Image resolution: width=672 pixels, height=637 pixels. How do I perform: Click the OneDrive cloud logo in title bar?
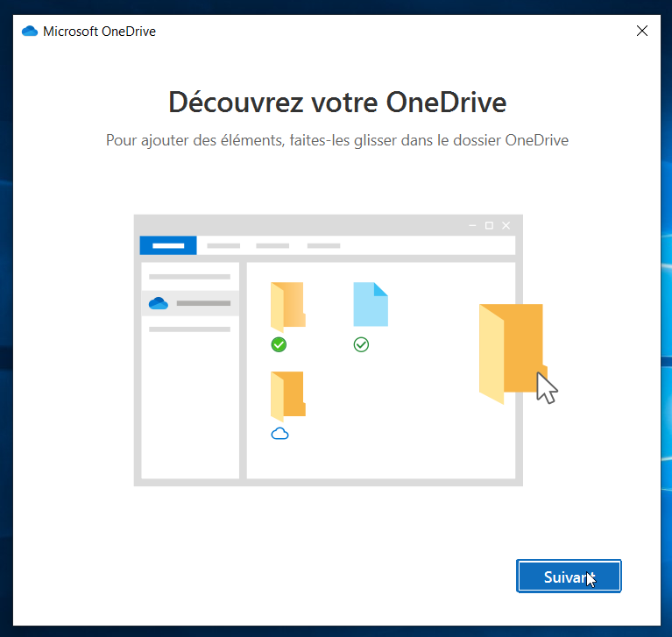click(x=30, y=32)
